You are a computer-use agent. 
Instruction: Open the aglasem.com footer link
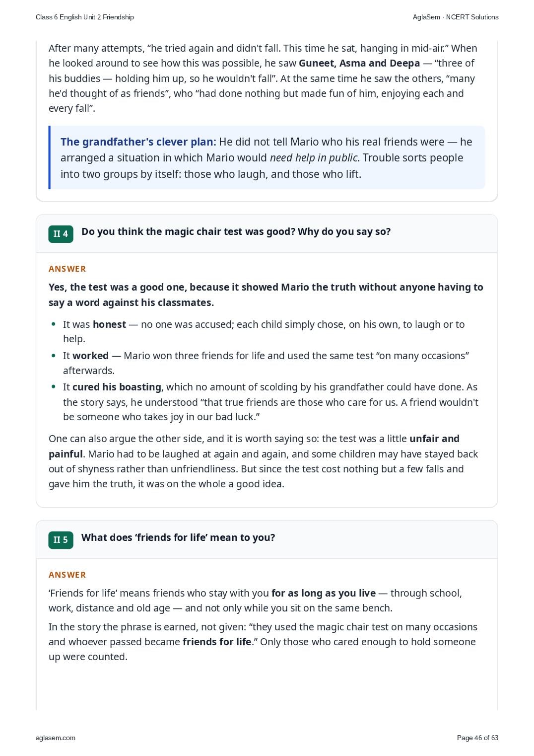point(56,738)
